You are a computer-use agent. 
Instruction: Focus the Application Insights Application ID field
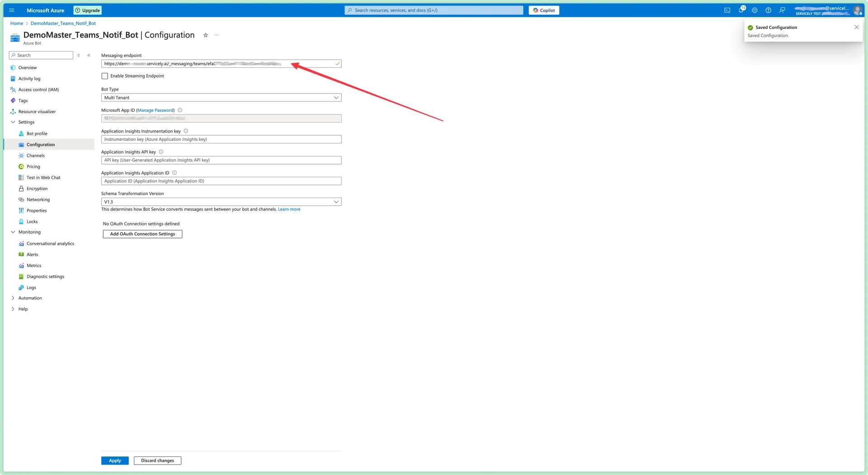221,181
